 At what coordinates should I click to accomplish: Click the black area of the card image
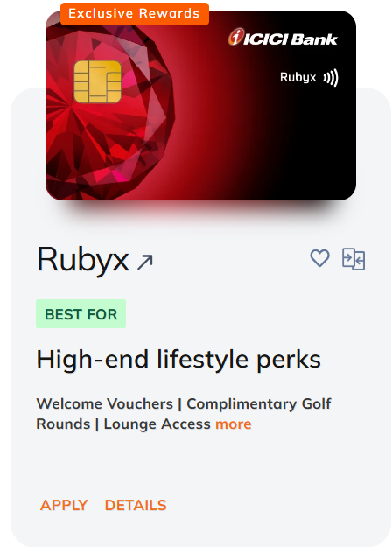307,146
